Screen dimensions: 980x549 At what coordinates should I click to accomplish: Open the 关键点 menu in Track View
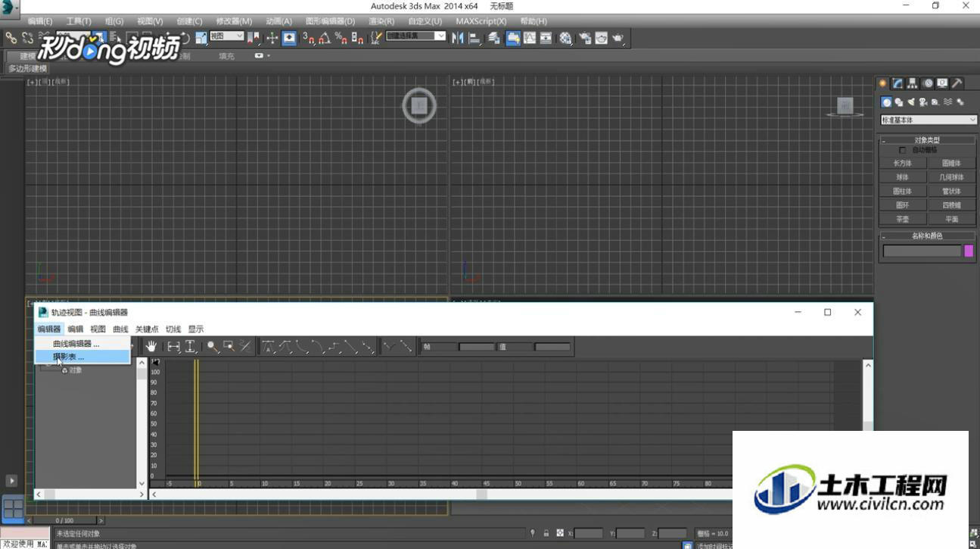pos(147,329)
